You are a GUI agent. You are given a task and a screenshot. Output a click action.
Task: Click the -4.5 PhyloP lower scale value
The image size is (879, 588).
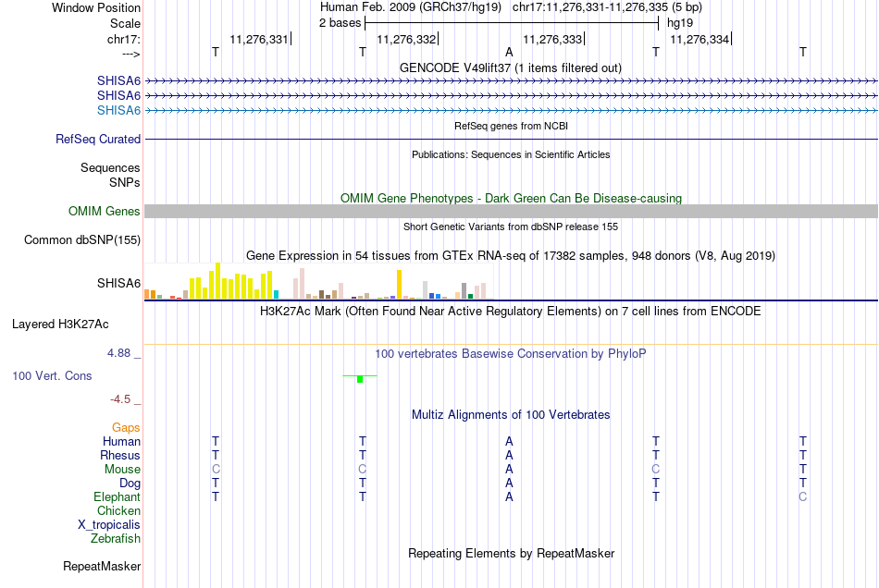[x=120, y=399]
